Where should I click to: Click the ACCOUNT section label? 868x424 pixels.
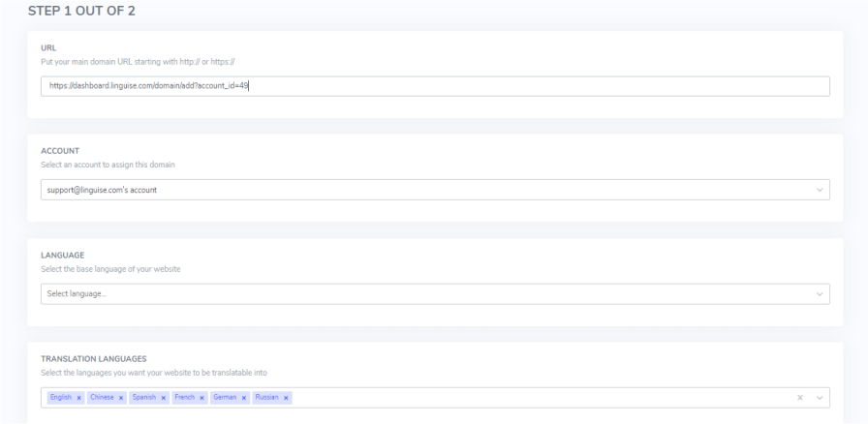60,151
